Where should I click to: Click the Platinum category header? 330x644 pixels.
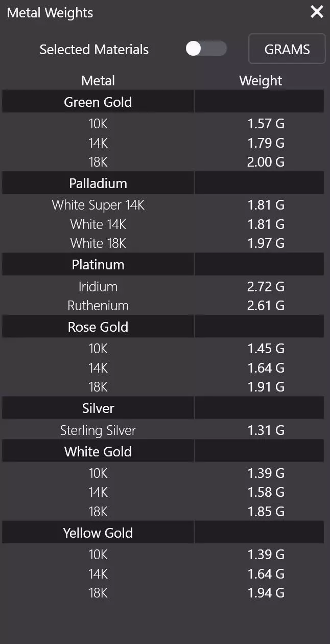(98, 265)
